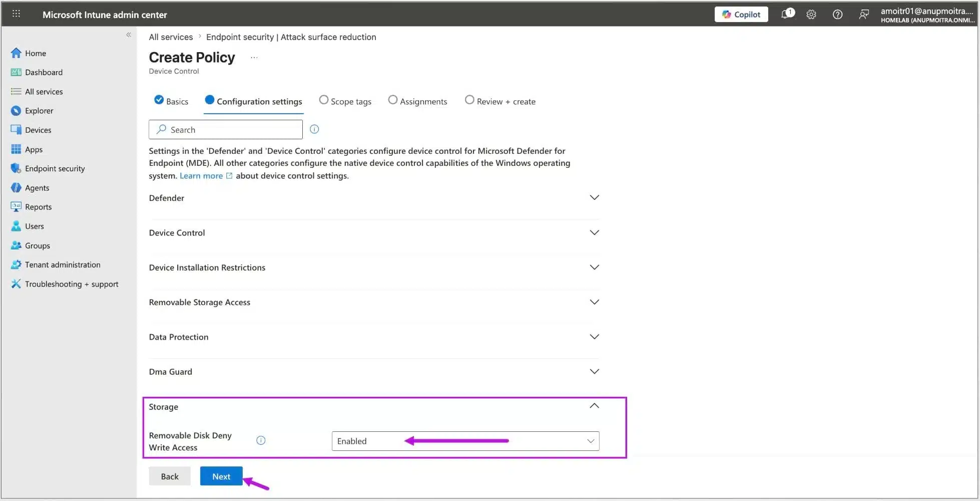Screen dimensions: 980x501
Task: Open Endpoint security | Attack surface reduction breadcrumb
Action: click(x=291, y=37)
